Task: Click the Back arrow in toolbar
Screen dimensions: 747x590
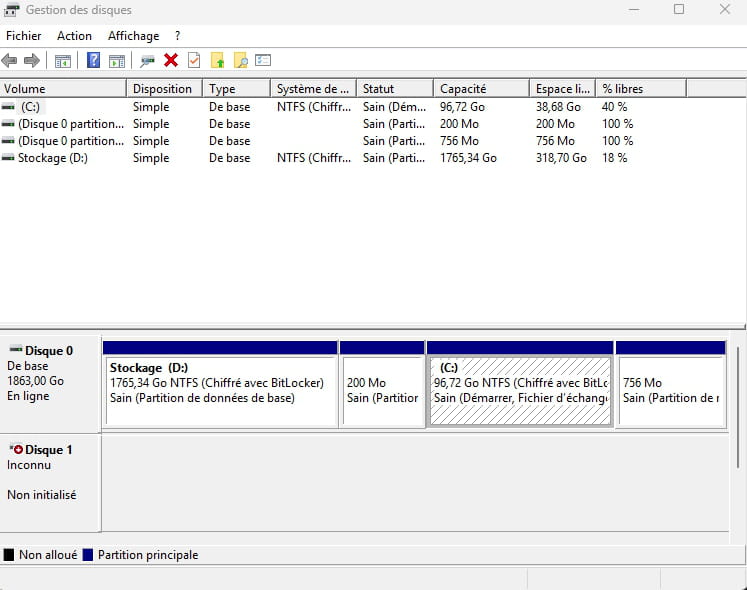Action: (10, 61)
